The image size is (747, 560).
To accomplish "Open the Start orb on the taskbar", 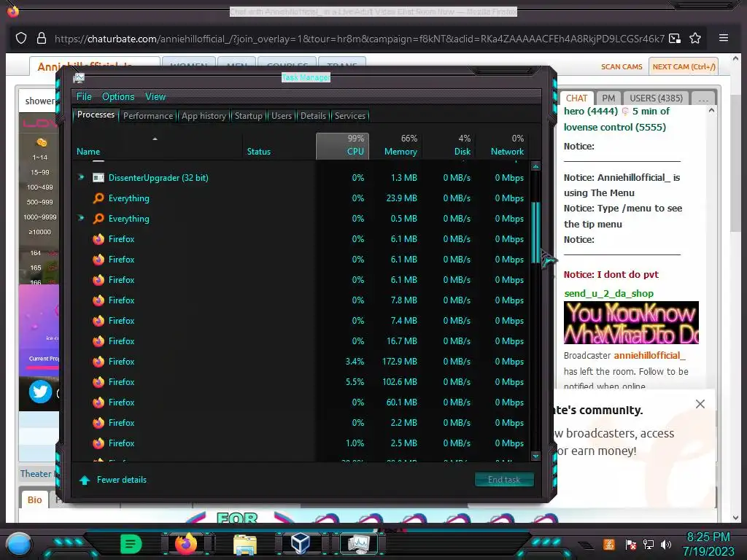I will pos(19,544).
